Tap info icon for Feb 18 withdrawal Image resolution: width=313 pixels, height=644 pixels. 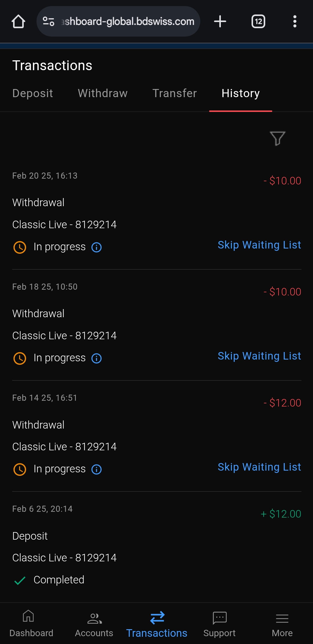coord(97,358)
